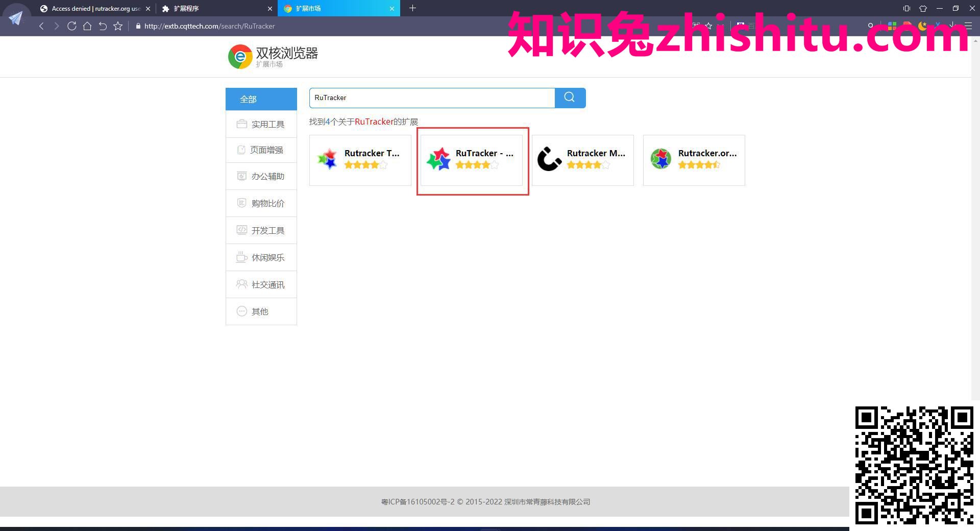Click the 找到4个关于RuTracker的扩展 result text
Image resolution: width=980 pixels, height=531 pixels.
(x=363, y=122)
